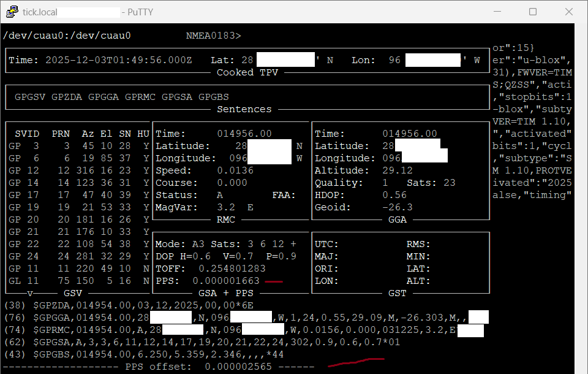Click the satellite row GP 14
Screen dimensions: 588x374
(x=79, y=183)
